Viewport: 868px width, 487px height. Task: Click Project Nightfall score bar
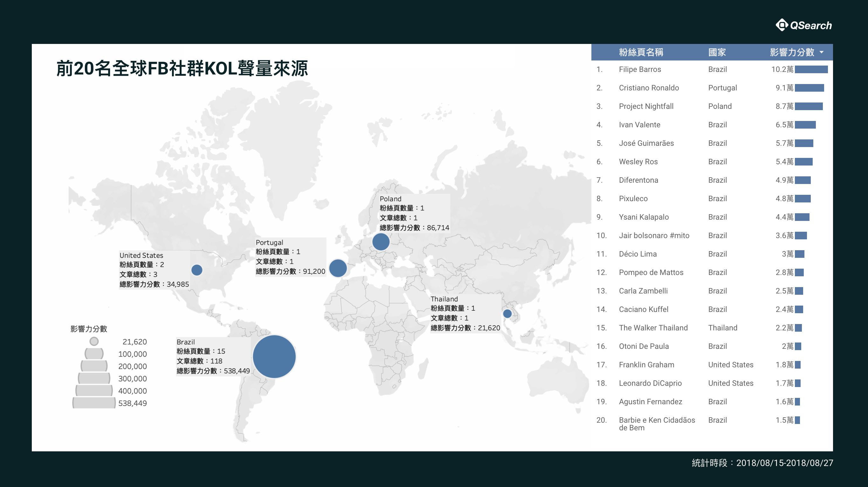pos(809,106)
